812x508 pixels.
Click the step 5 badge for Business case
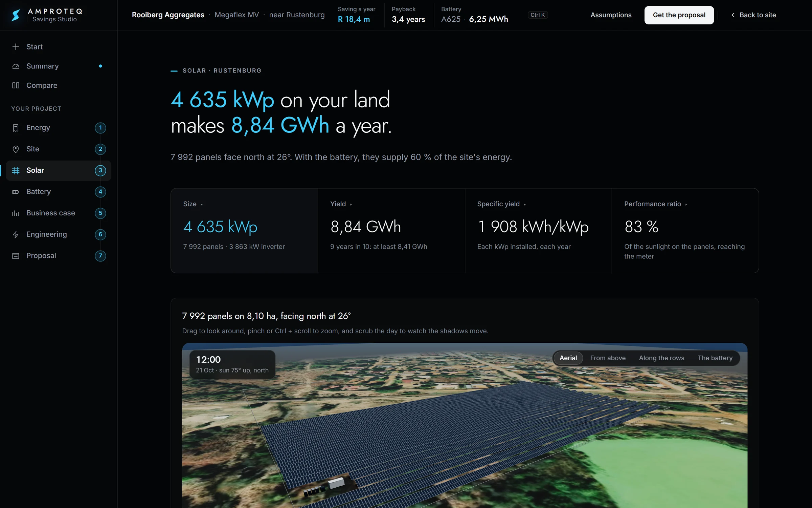[x=100, y=213]
